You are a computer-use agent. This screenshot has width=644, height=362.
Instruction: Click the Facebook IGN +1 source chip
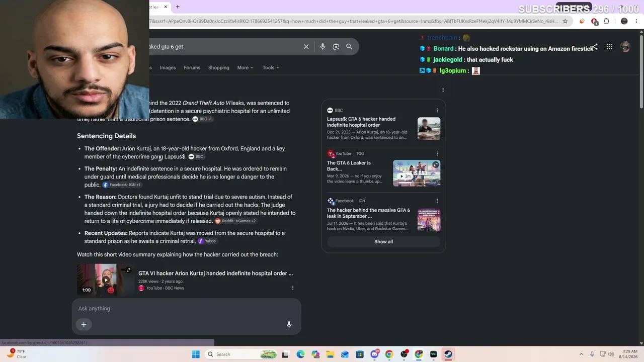[x=122, y=185]
